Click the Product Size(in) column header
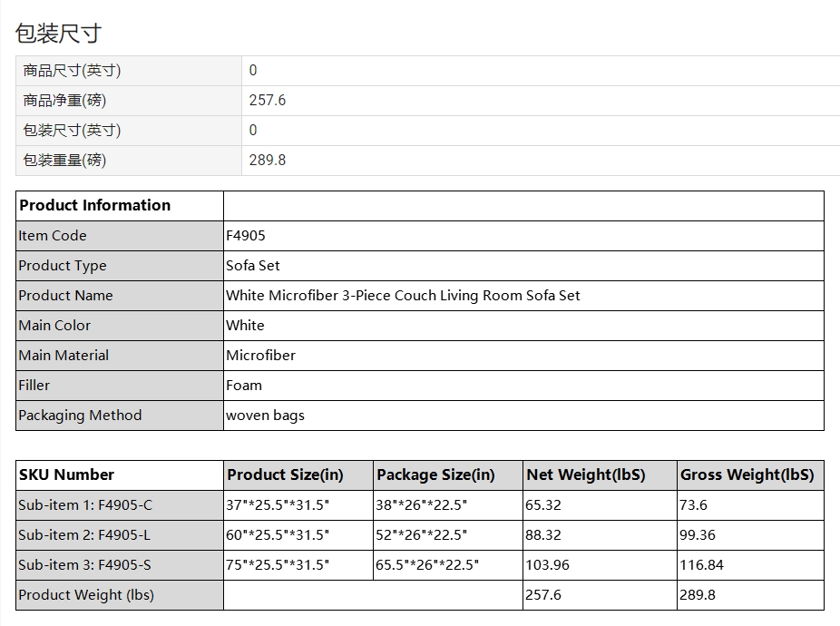 point(285,474)
